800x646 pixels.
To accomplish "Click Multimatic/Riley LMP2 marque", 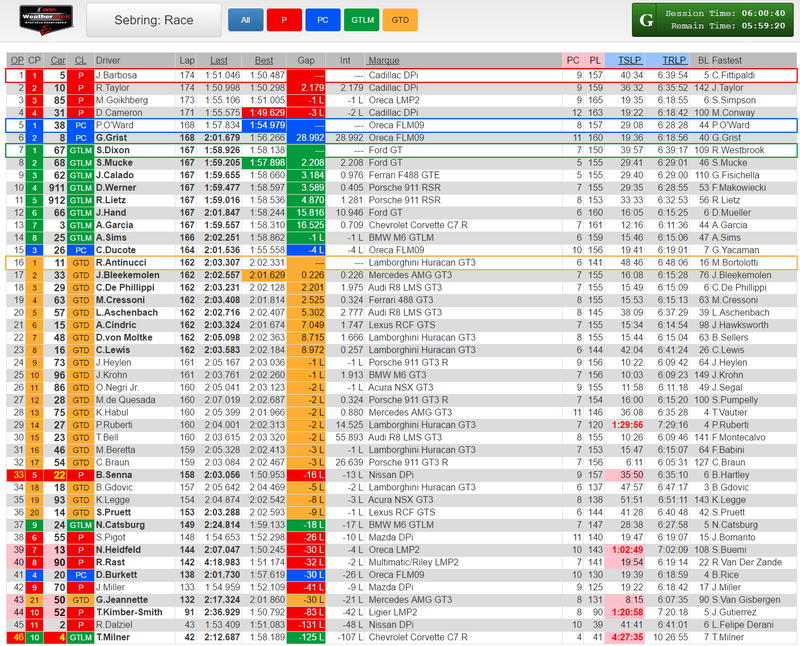I will [413, 562].
